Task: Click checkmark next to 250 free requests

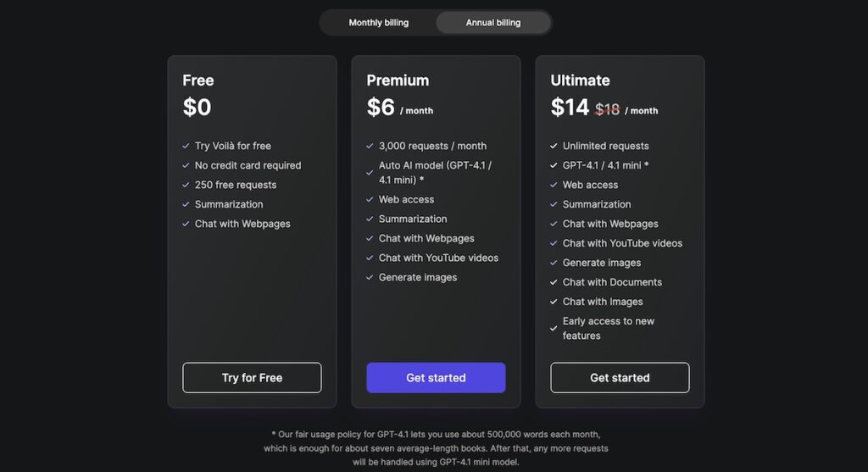Action: click(186, 185)
